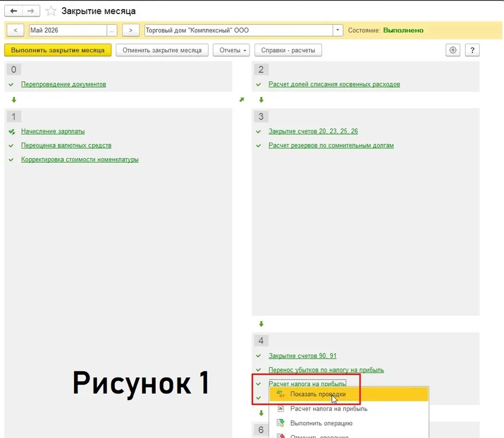Open Начисление зарплаты link

click(x=53, y=131)
